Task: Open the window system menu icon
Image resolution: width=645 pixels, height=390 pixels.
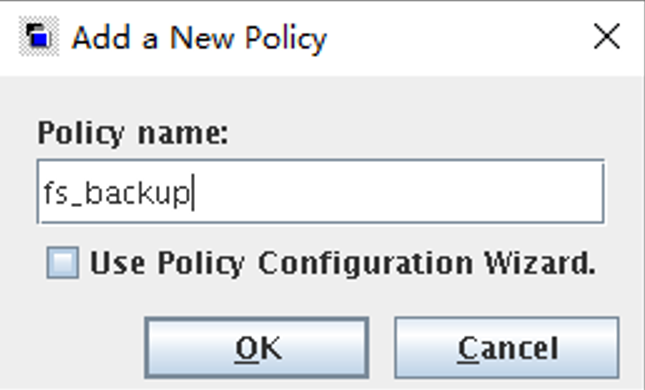Action: click(x=39, y=36)
